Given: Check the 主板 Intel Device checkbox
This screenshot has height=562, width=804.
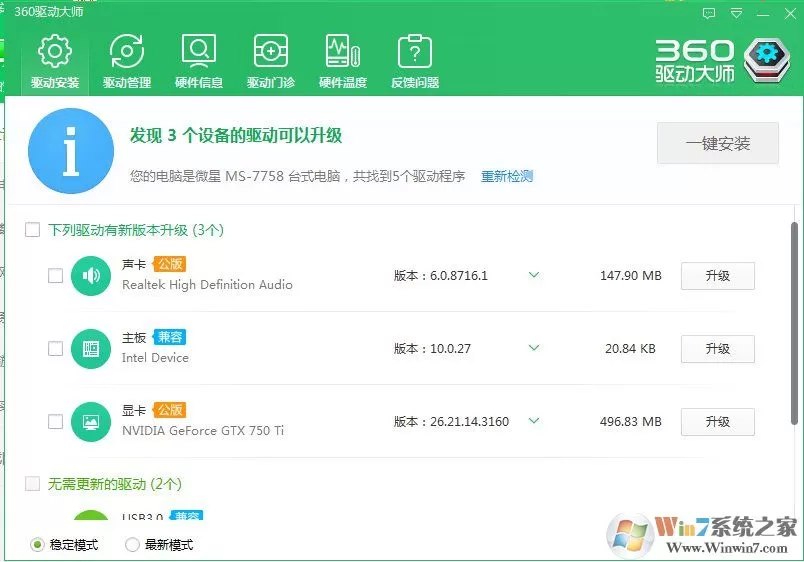Looking at the screenshot, I should point(55,349).
